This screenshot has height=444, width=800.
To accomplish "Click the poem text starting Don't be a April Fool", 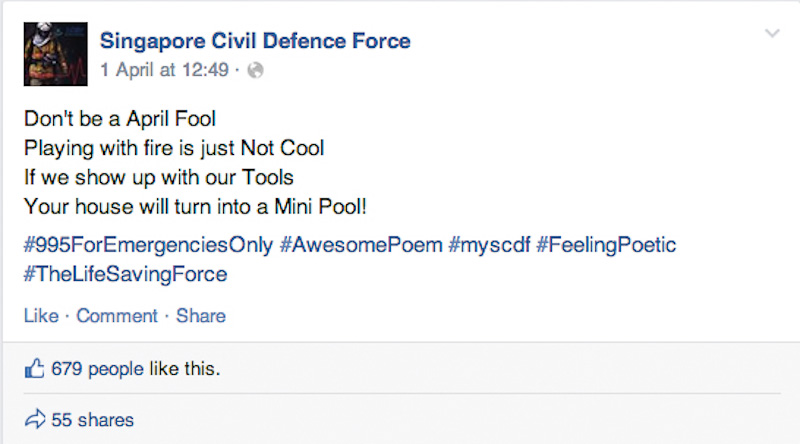I will click(120, 119).
